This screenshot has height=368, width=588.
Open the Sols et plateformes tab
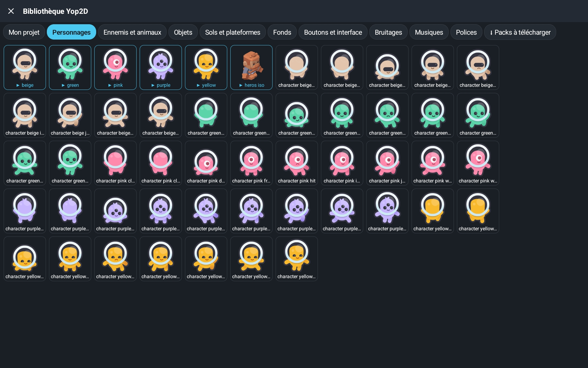[233, 32]
